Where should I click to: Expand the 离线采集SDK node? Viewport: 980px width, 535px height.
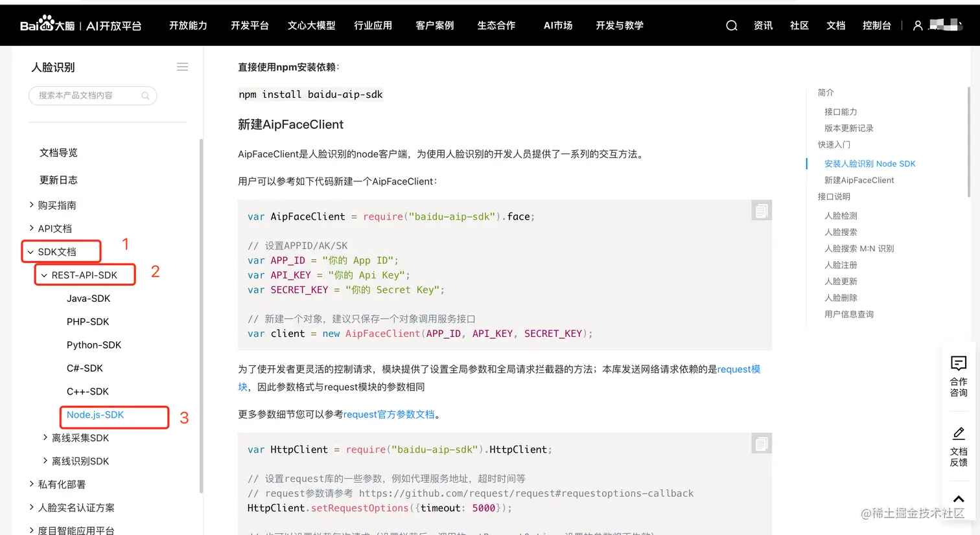pos(45,438)
